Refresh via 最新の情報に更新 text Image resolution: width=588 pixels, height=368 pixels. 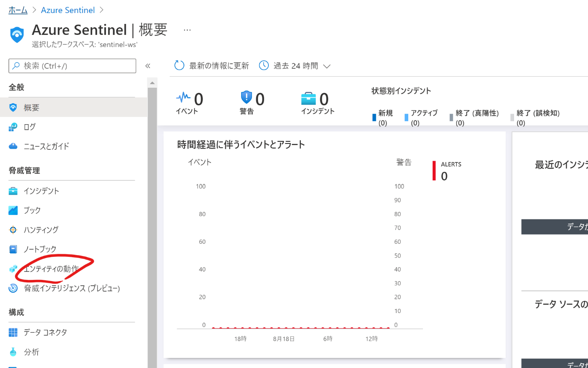[x=219, y=66]
